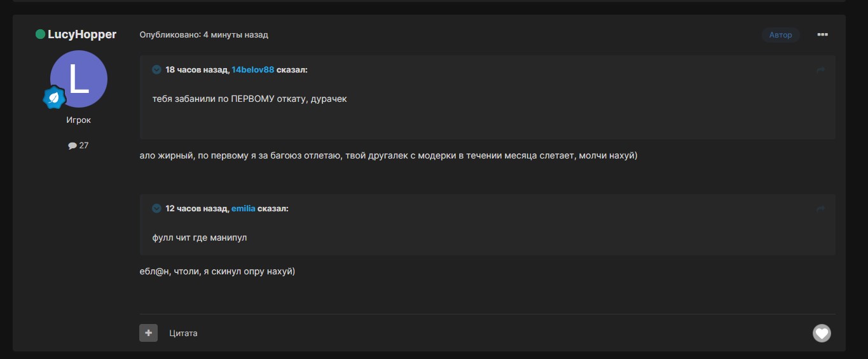Open LucyHopper's username link

[x=82, y=34]
